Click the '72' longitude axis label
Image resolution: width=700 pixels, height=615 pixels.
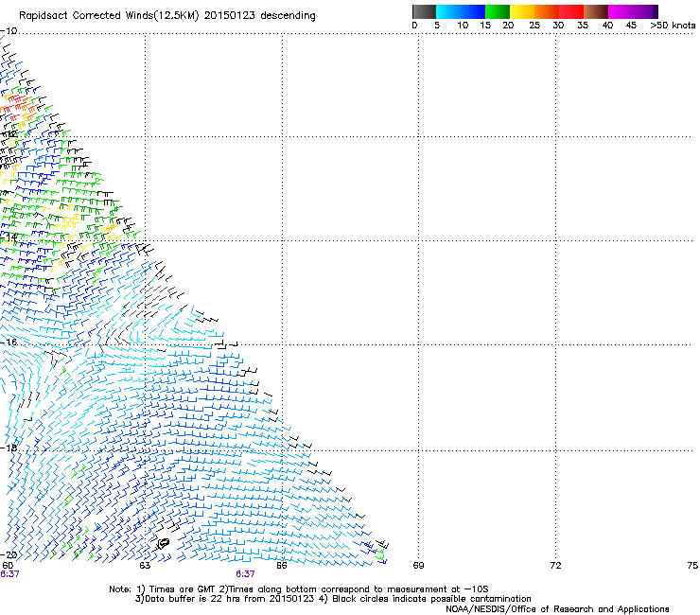(x=555, y=566)
